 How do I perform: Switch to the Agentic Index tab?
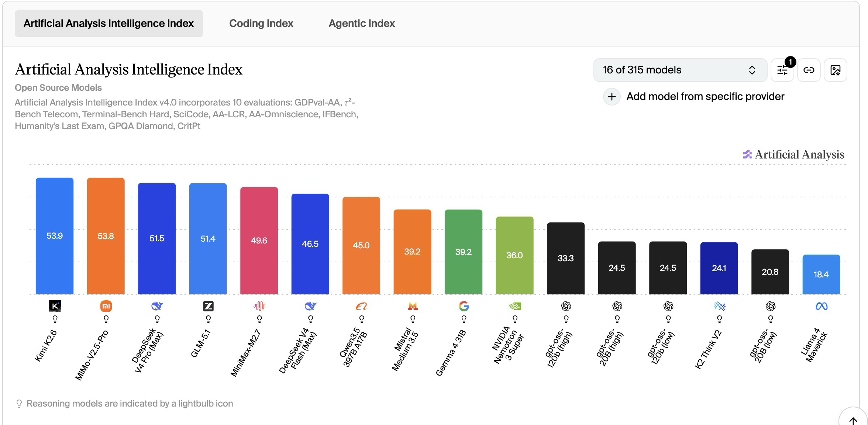coord(362,23)
